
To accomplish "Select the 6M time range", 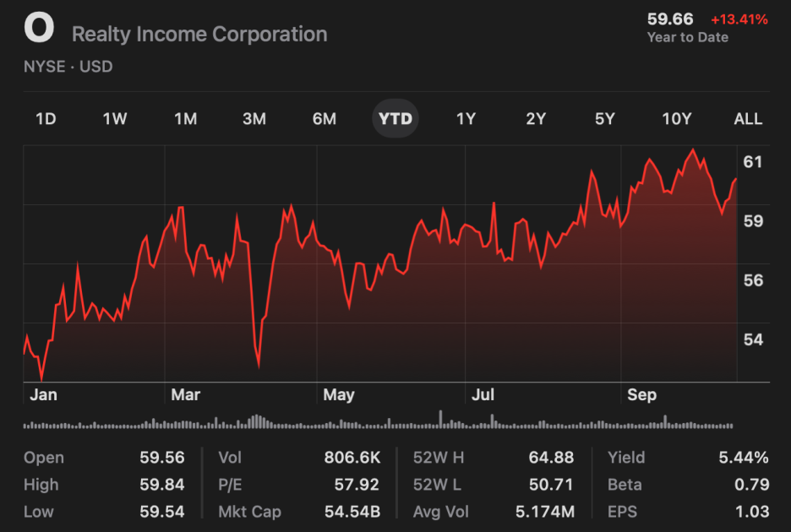I will [324, 118].
